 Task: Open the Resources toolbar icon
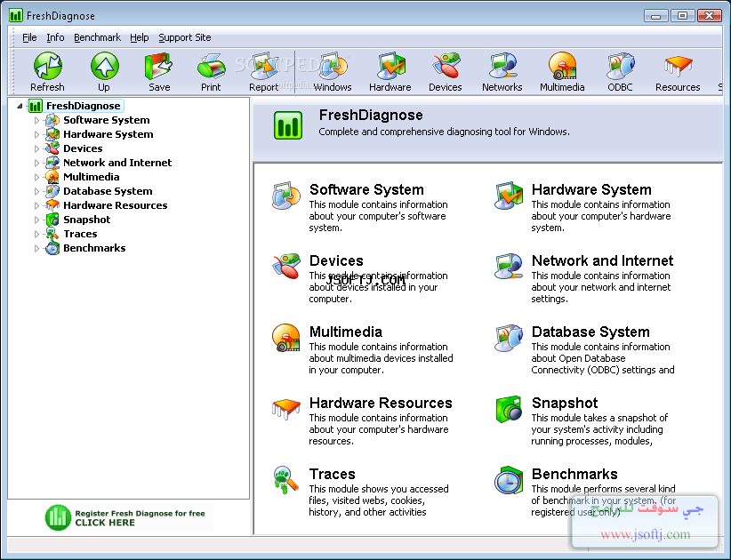click(x=678, y=66)
